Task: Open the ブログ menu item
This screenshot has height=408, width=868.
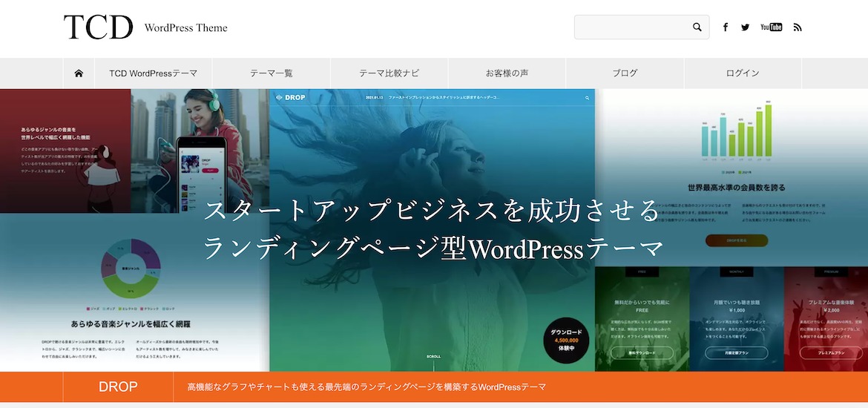Action: coord(625,73)
